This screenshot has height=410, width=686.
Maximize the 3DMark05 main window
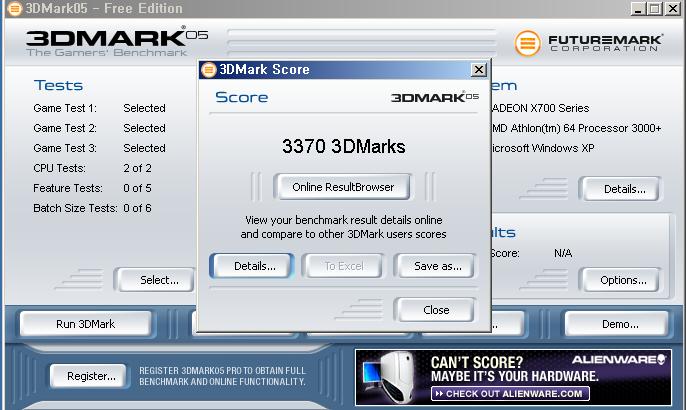tap(654, 8)
